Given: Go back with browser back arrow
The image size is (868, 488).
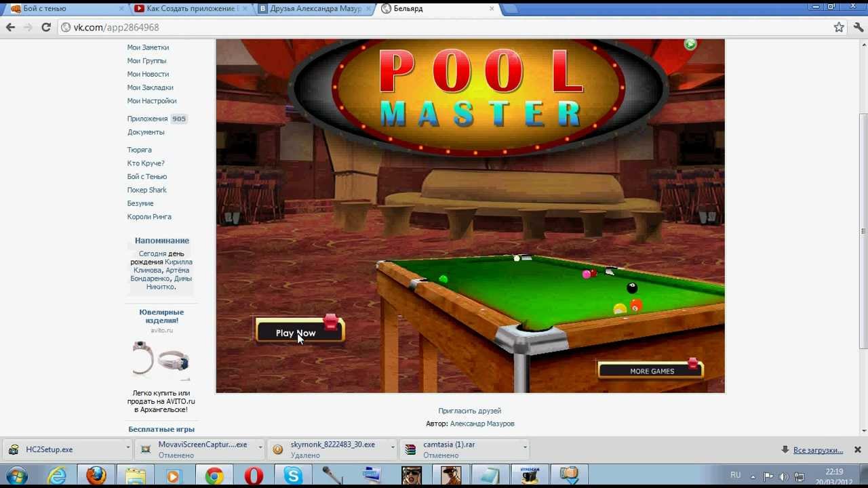Looking at the screenshot, I should point(10,27).
